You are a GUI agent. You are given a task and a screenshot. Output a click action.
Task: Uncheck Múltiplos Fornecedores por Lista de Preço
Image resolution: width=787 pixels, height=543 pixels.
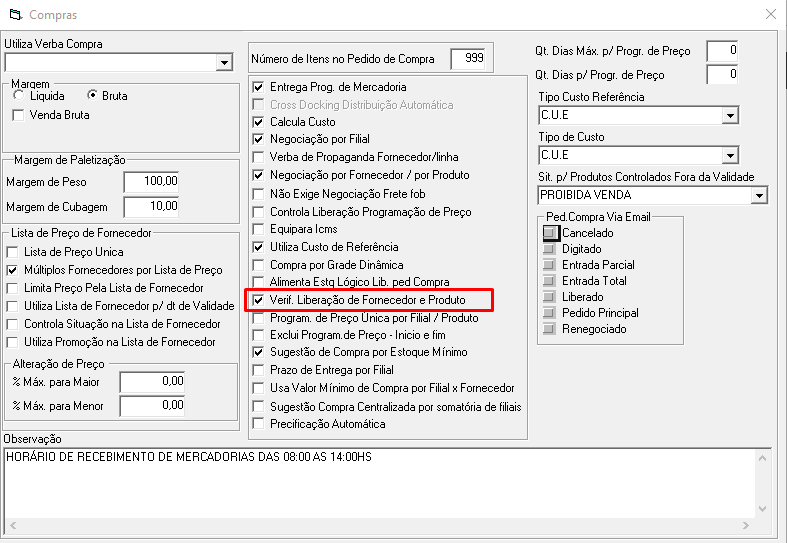[x=13, y=270]
